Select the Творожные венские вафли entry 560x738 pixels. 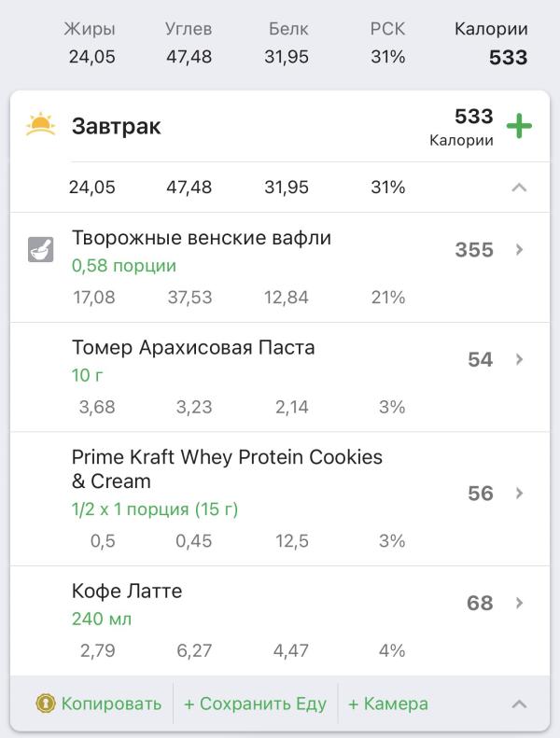click(x=202, y=238)
